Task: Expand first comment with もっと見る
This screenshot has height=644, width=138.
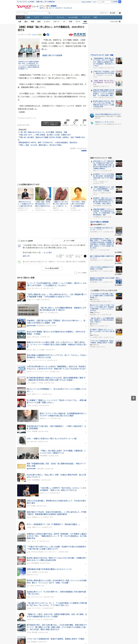Action: [48, 252]
